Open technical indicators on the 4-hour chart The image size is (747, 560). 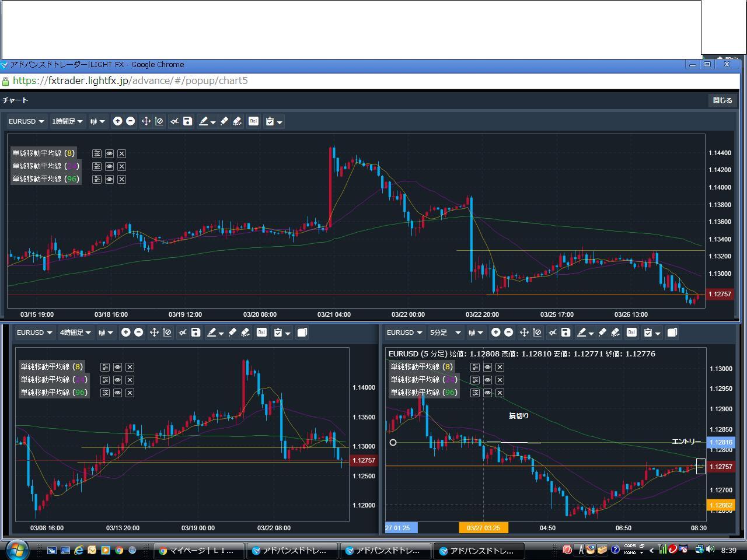coord(183,332)
